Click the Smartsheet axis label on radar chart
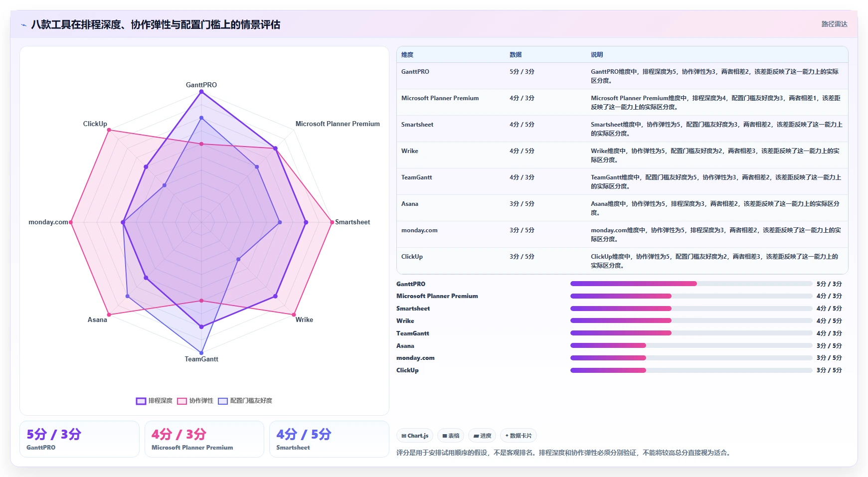 click(x=352, y=222)
